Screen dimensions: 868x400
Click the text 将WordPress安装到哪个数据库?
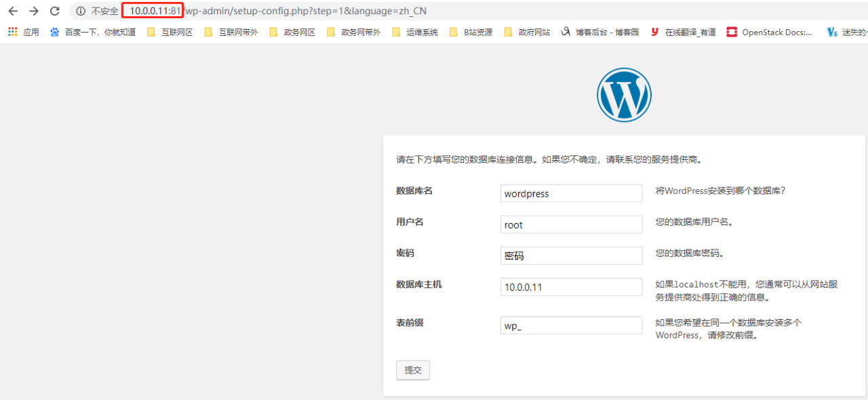point(720,191)
